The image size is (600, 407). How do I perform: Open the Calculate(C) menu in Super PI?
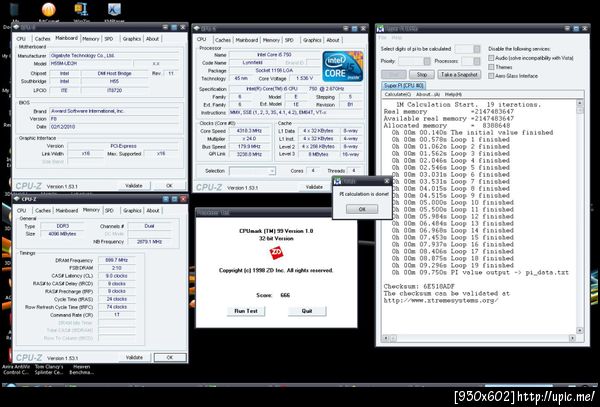(398, 94)
